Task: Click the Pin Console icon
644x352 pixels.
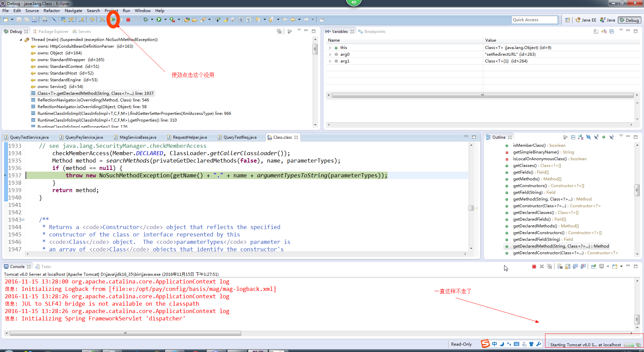Action: (593, 267)
